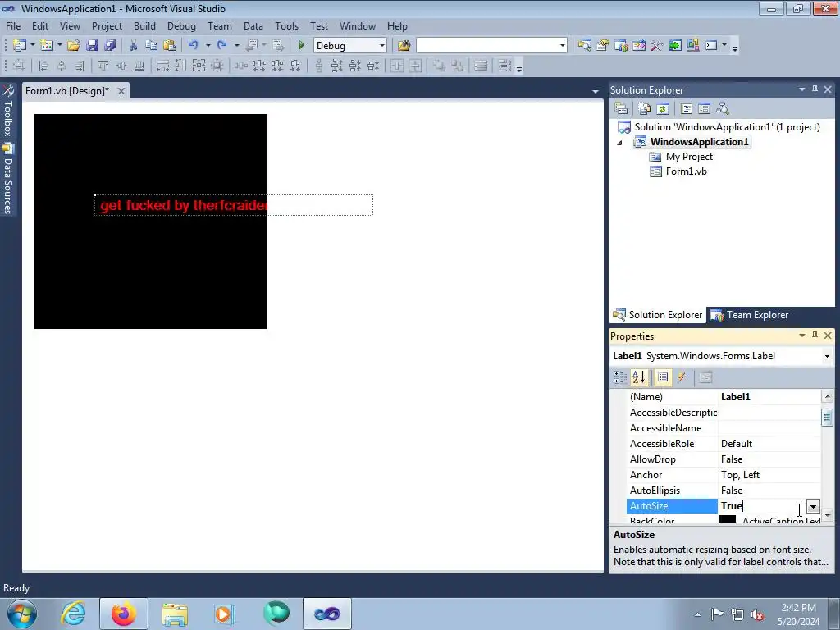Toggle Categorized view in Properties panel

click(620, 377)
